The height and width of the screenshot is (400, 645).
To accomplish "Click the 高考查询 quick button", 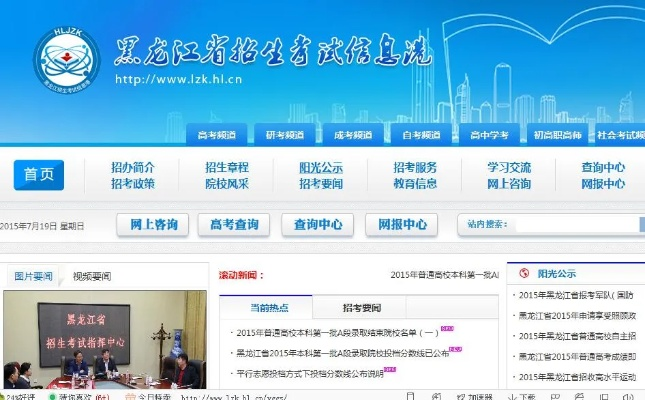I will [x=234, y=224].
